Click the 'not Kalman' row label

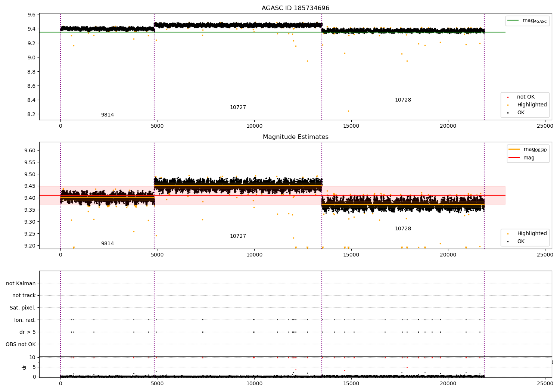click(21, 283)
